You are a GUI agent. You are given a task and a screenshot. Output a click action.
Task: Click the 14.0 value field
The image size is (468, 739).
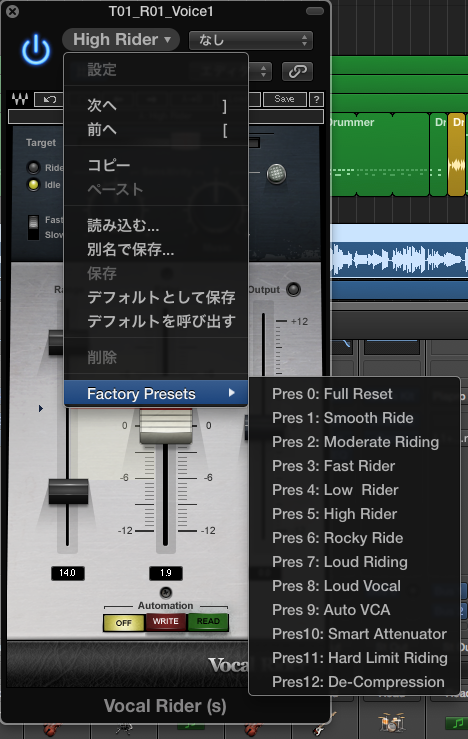(x=67, y=573)
